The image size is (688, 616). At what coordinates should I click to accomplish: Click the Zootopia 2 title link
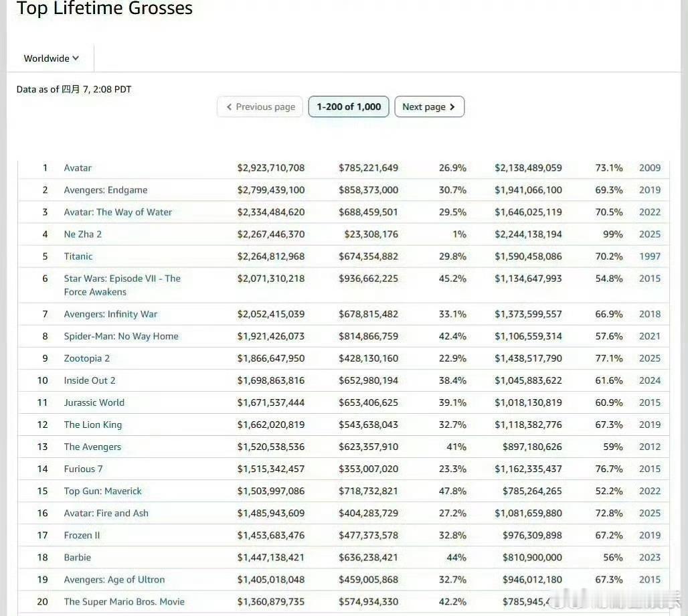(x=87, y=358)
